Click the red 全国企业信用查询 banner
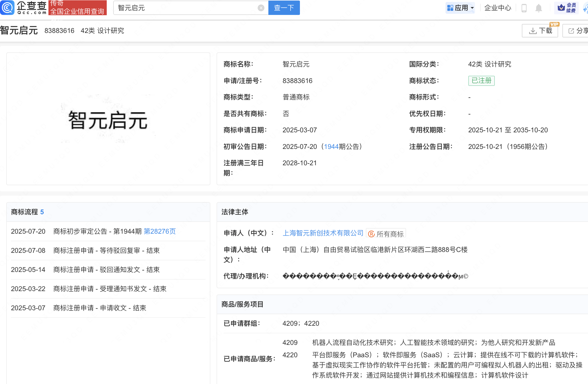 click(77, 8)
